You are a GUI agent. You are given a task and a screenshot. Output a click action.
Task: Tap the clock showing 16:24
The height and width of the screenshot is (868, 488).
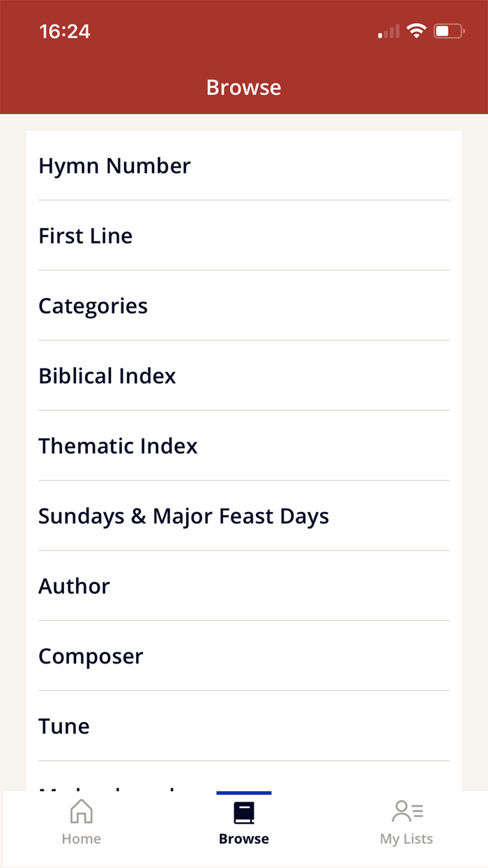tap(63, 31)
